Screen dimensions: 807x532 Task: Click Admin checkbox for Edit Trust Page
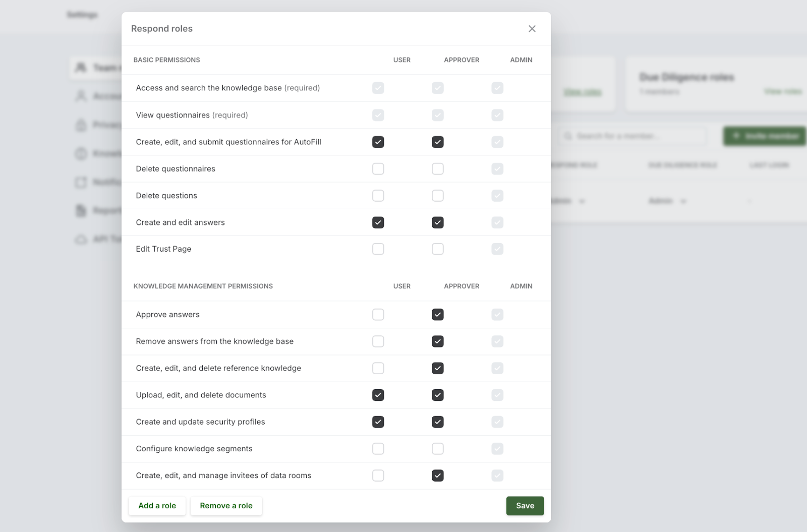497,249
